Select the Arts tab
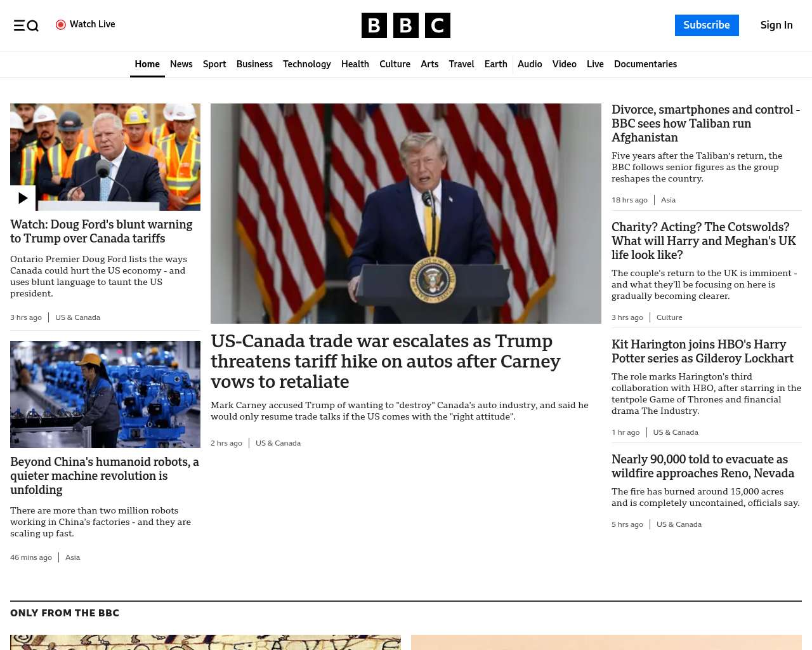 (x=429, y=64)
